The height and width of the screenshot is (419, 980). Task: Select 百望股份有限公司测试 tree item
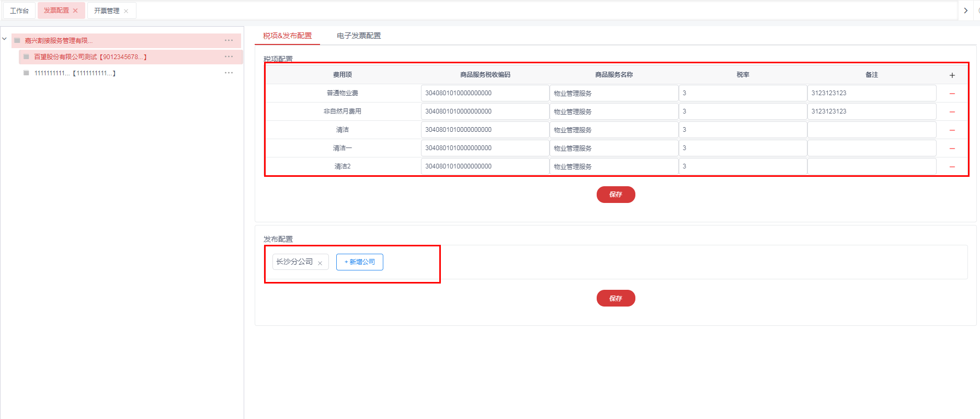pos(131,56)
